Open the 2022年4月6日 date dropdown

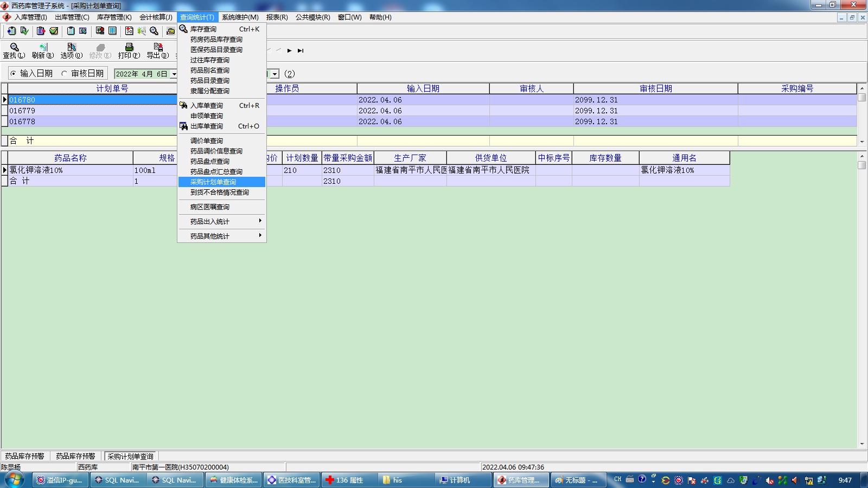174,74
